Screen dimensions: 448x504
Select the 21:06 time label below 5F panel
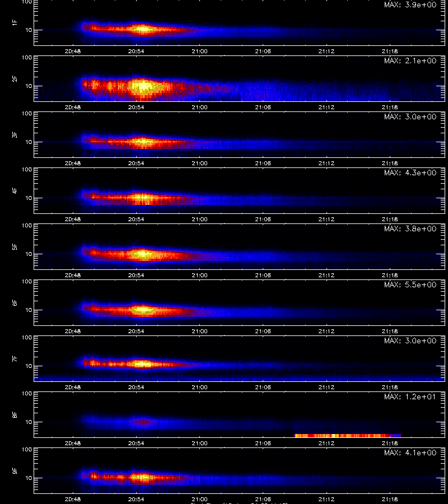point(263,275)
